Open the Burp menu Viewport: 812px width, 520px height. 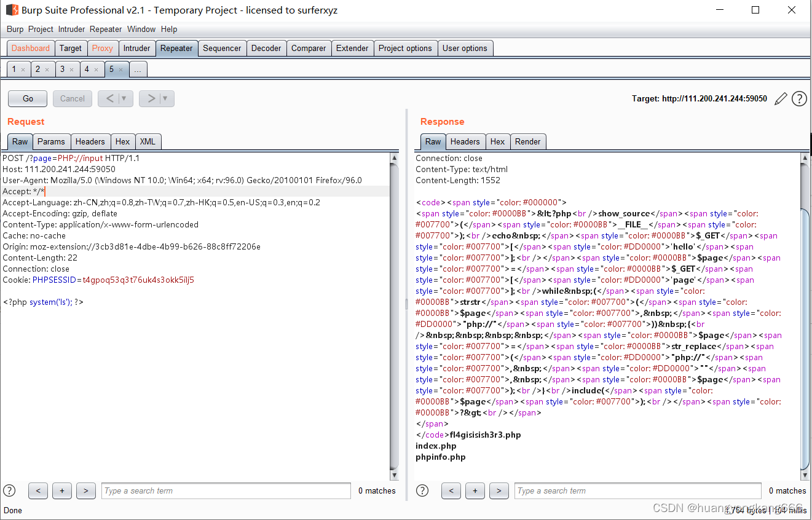[x=15, y=29]
